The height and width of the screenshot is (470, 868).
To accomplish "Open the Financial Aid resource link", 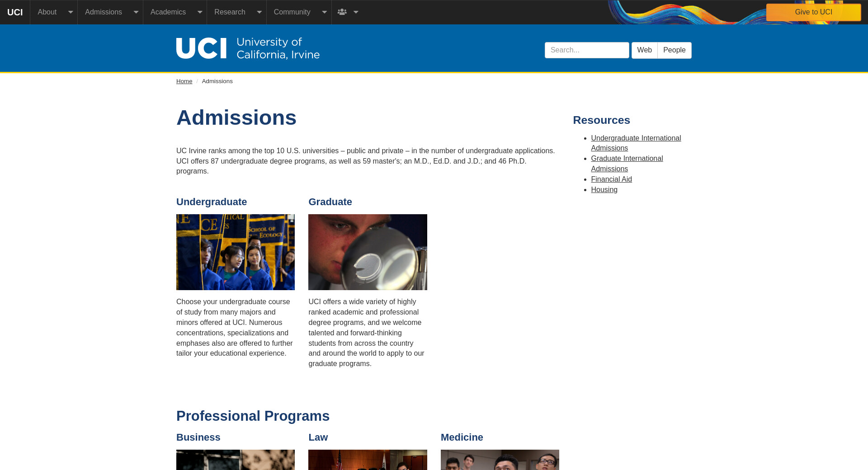I will (611, 179).
